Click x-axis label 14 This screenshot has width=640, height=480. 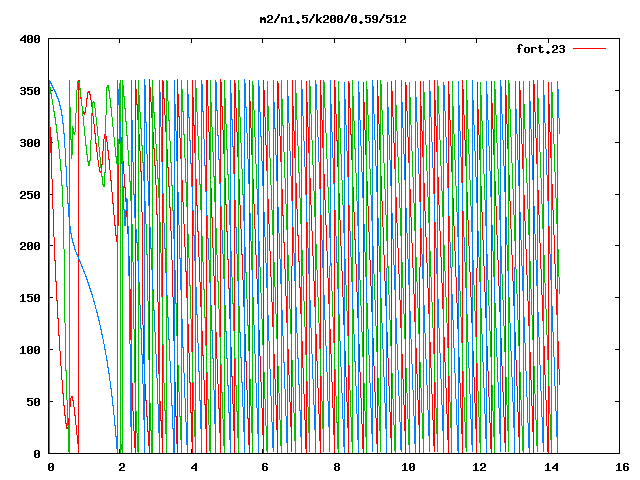[x=551, y=467]
